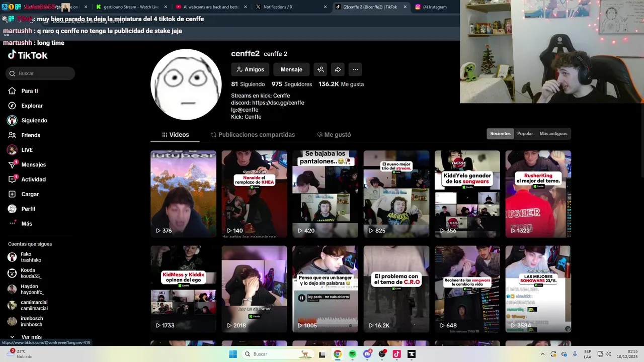Open the 975 Seguidores list
The image size is (644, 362).
292,84
